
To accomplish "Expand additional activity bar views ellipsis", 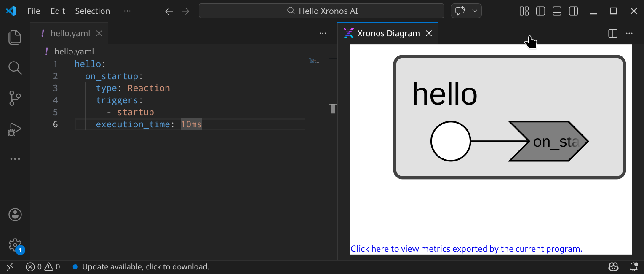I will pos(15,159).
